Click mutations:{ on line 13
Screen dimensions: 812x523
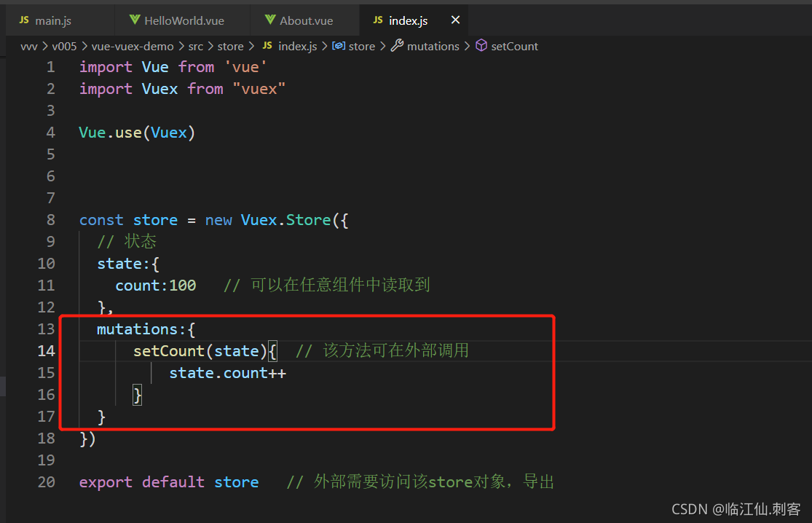pos(146,329)
